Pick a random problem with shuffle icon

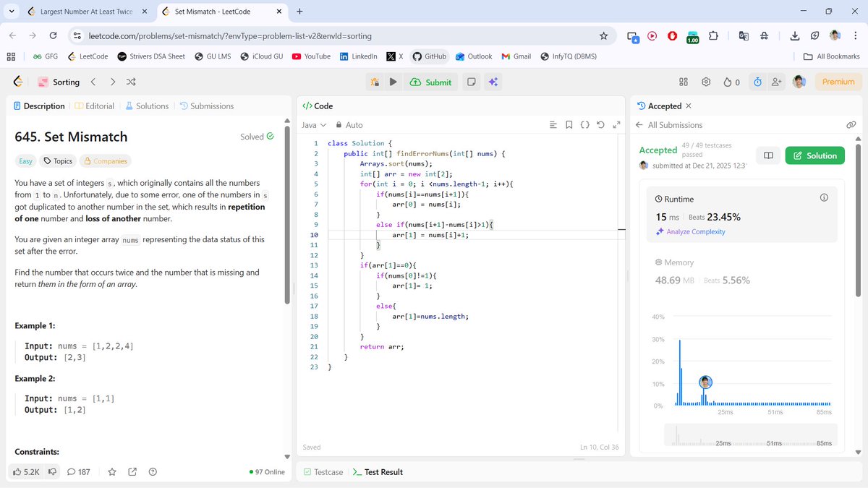(131, 82)
